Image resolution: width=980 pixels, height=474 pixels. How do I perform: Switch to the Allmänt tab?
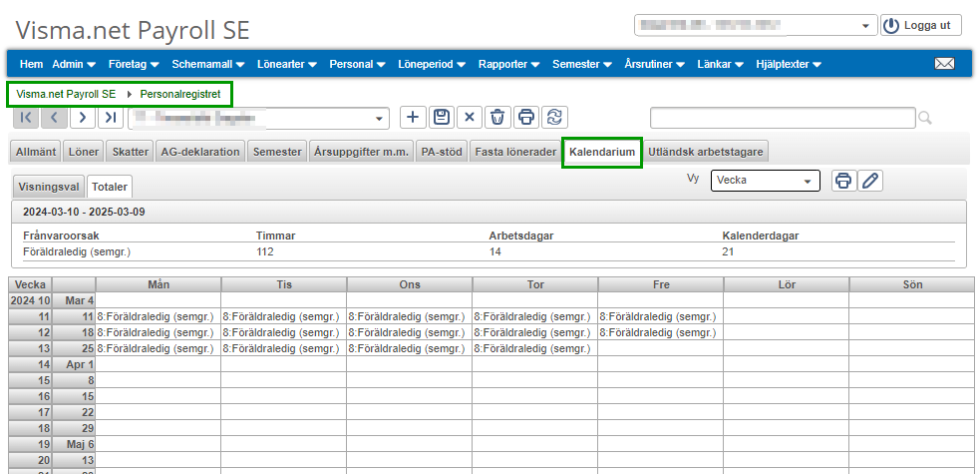pos(36,152)
